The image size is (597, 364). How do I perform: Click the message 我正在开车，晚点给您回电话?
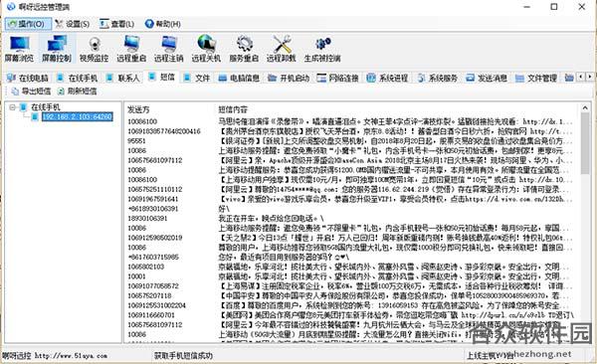point(271,218)
